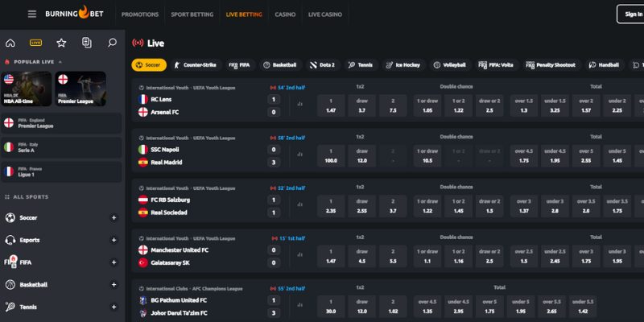Open Manchester United FC team name
This screenshot has width=644, height=322.
pos(180,250)
